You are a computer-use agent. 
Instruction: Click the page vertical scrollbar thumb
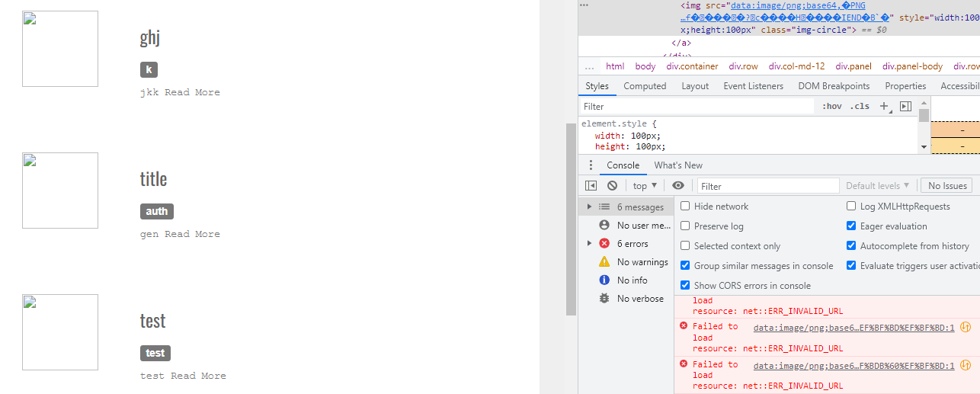pyautogui.click(x=571, y=219)
